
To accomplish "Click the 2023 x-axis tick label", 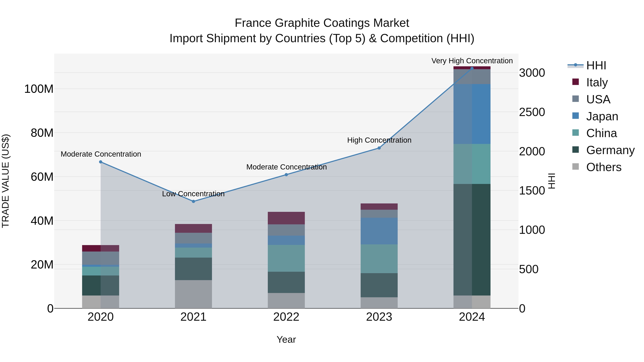I will [x=379, y=317].
